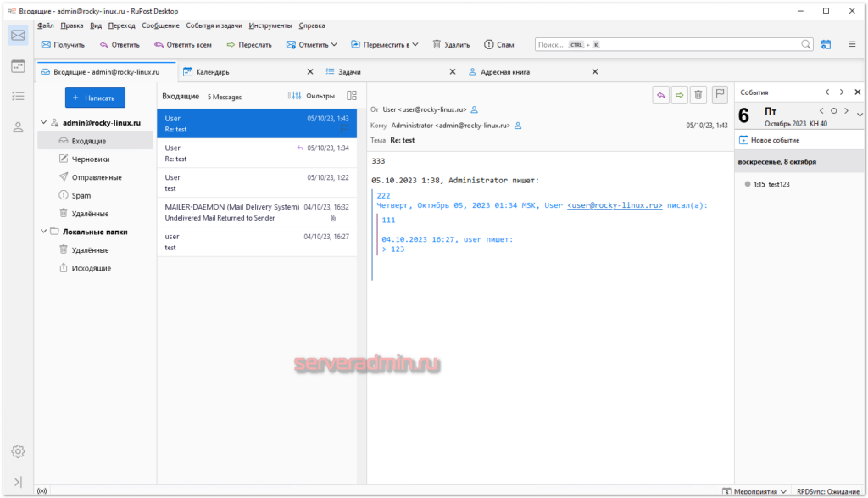868x498 pixels.
Task: Toggle the events pane calendar icon in toolbar
Action: pos(826,44)
